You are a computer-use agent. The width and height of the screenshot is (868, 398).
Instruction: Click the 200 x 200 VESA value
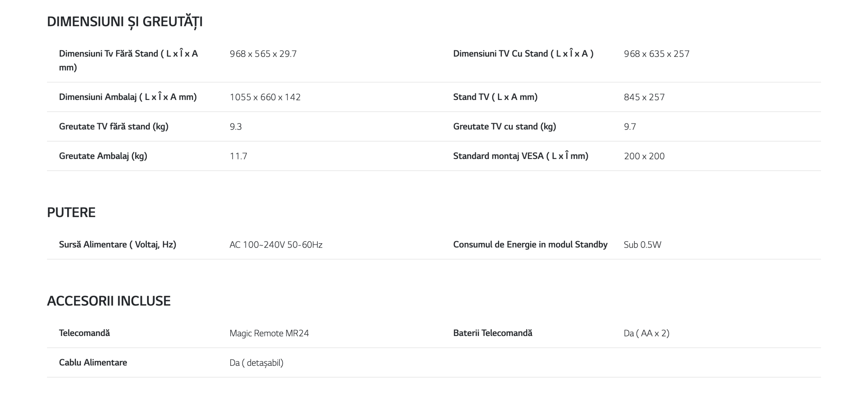click(x=644, y=156)
